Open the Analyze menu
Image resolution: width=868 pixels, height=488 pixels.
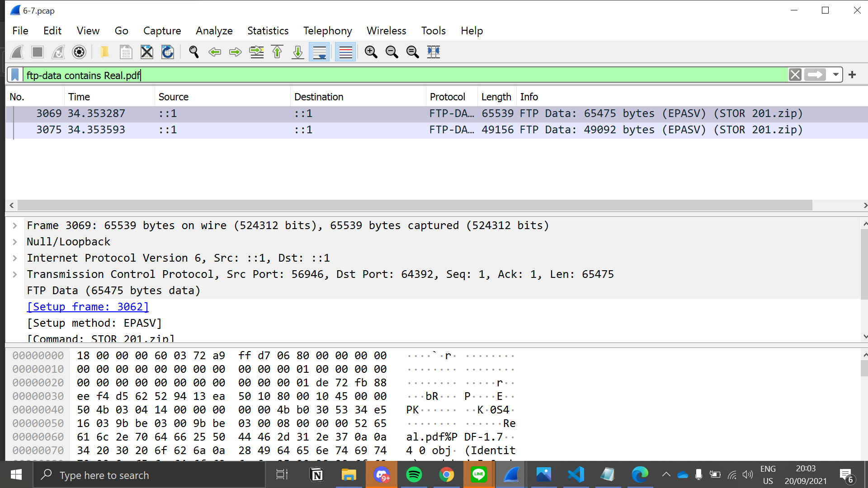[213, 30]
